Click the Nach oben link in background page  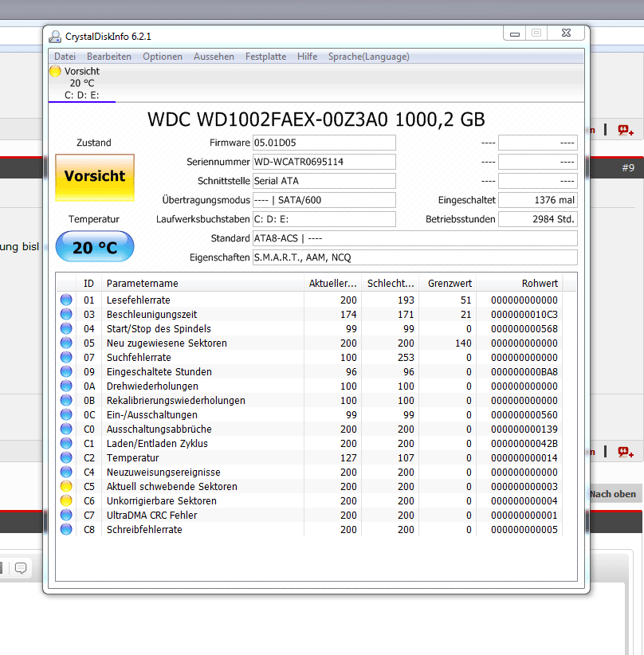613,494
